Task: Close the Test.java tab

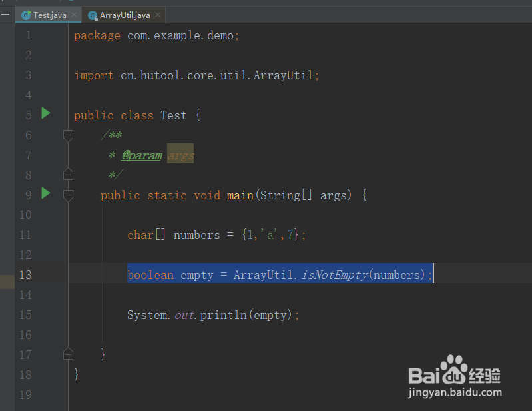Action: pos(74,15)
